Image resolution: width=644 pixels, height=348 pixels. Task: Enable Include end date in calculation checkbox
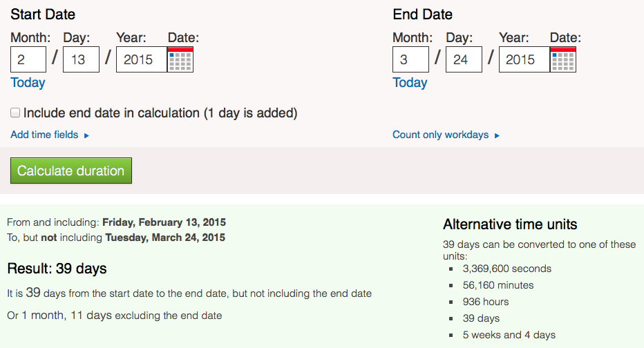[x=15, y=113]
